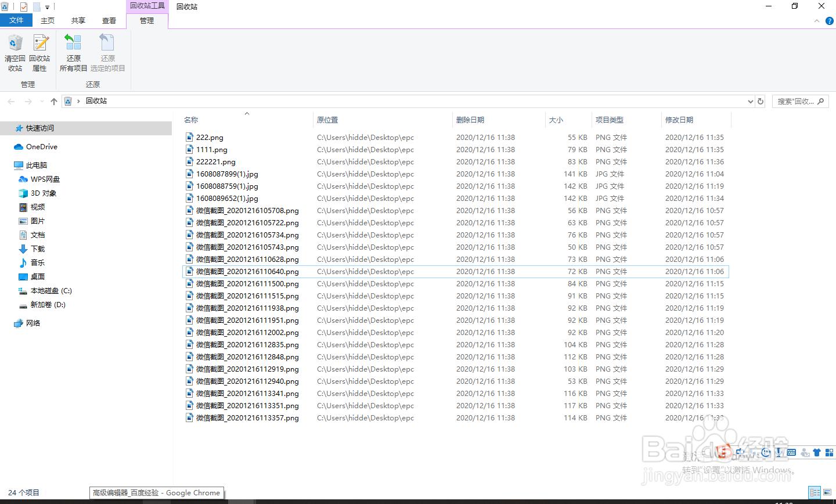The height and width of the screenshot is (504, 836).
Task: Open 文档 folder in sidebar
Action: coord(38,235)
